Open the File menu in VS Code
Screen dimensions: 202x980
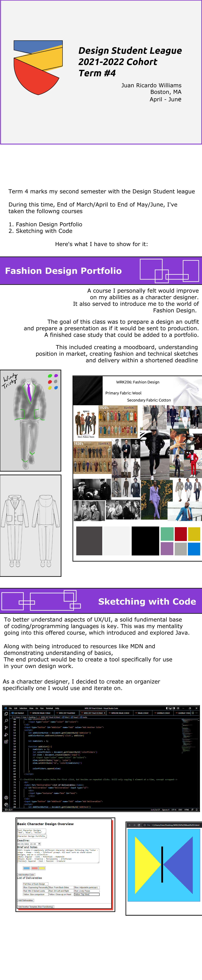pos(10,708)
